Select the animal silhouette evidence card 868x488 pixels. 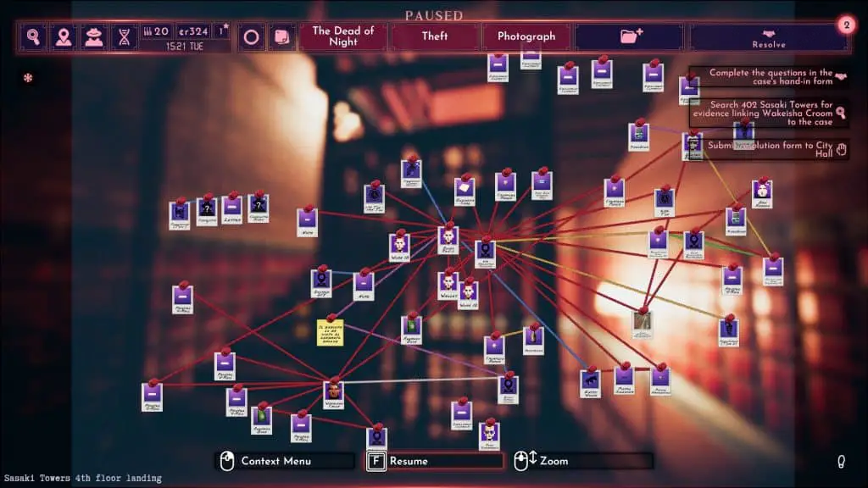(591, 384)
